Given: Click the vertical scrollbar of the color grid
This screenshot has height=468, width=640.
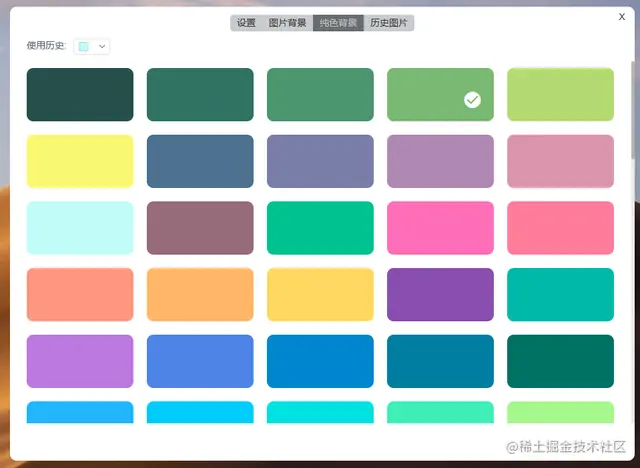Looking at the screenshot, I should (x=633, y=110).
